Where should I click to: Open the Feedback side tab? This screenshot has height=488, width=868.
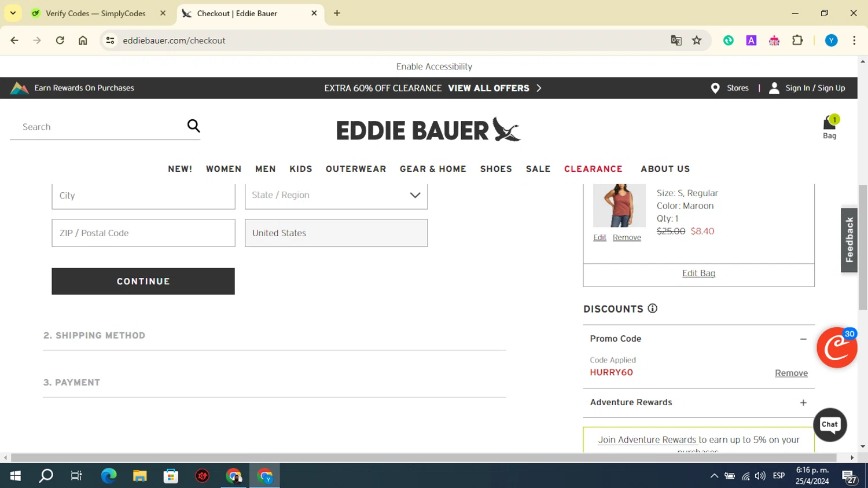pos(849,240)
